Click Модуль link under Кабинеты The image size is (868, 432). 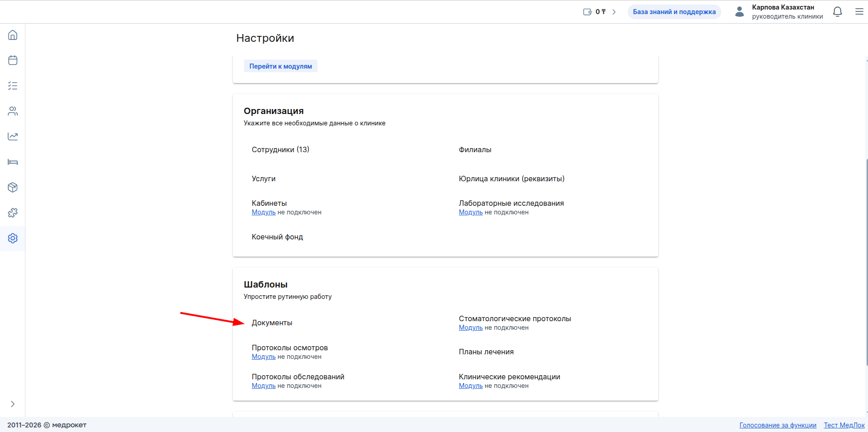(x=263, y=213)
